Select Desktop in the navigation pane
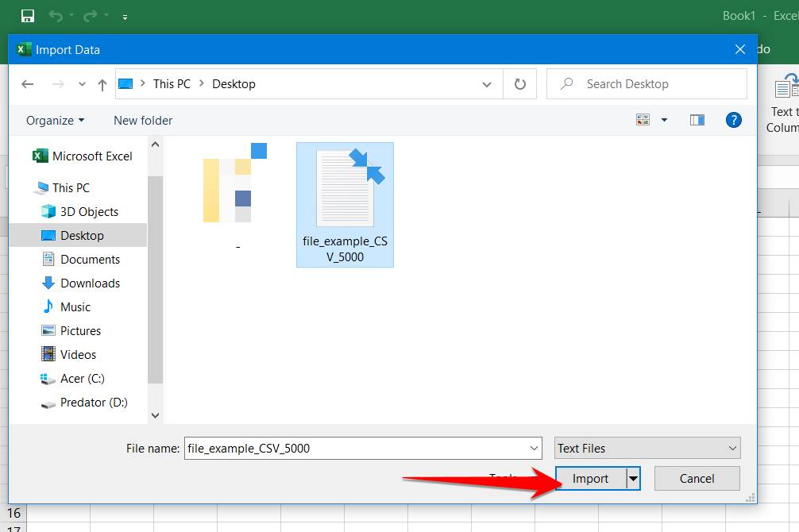 point(78,235)
